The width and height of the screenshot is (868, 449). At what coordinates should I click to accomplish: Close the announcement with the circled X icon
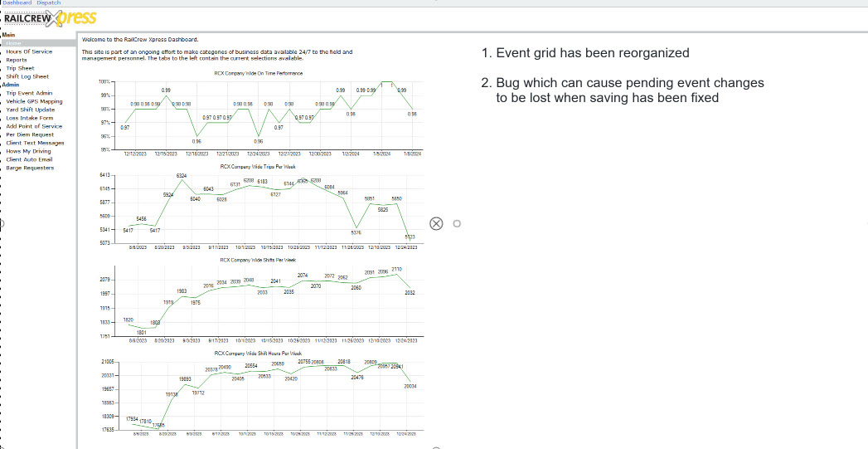[x=436, y=223]
